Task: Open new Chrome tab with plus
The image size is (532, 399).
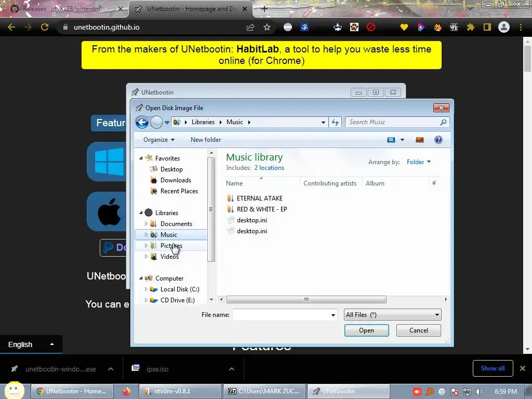Action: coord(264,9)
